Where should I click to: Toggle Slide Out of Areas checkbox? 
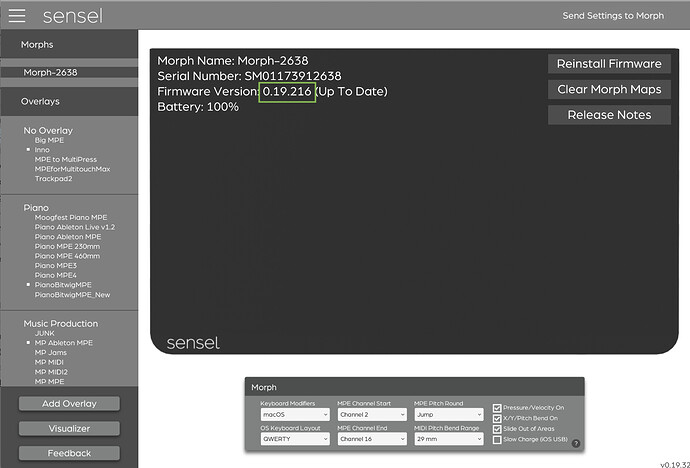click(x=497, y=429)
